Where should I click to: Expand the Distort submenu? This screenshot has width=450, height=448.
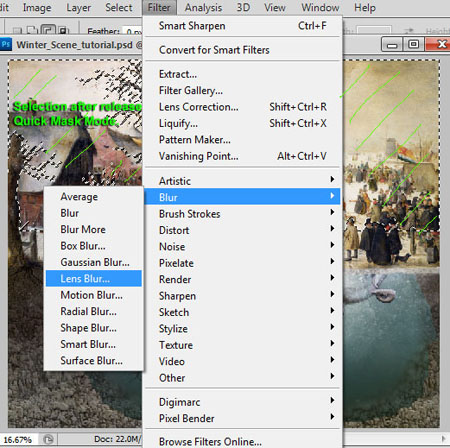pyautogui.click(x=242, y=230)
